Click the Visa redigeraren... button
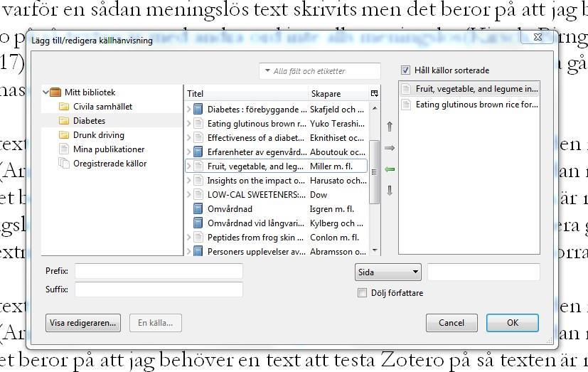Image resolution: width=588 pixels, height=372 pixels. pos(83,323)
